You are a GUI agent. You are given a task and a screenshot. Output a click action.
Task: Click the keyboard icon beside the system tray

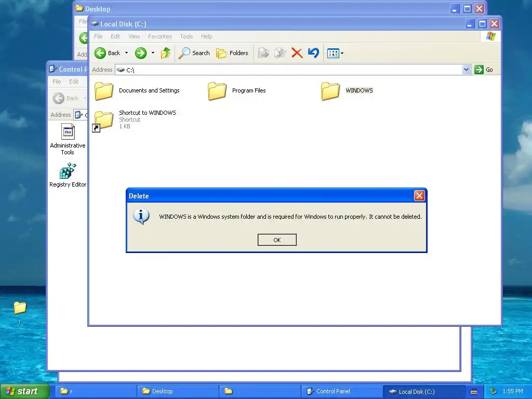click(x=474, y=392)
